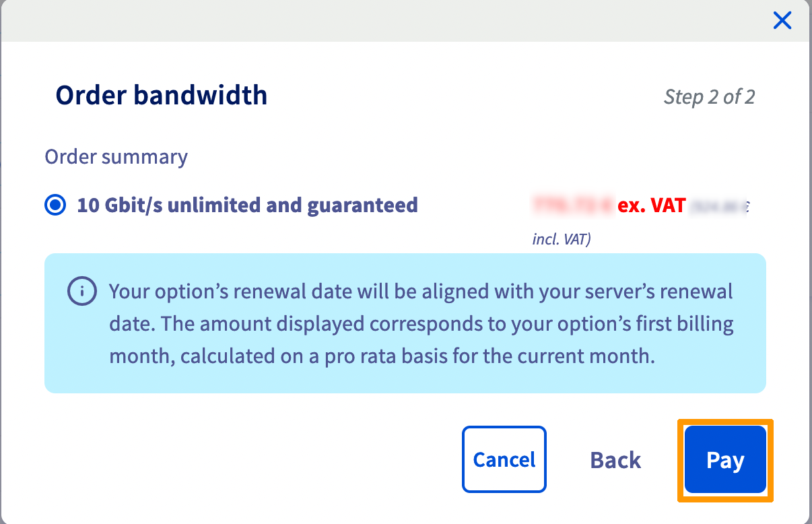Go Back to the previous step
Viewport: 812px width, 524px height.
pos(615,460)
